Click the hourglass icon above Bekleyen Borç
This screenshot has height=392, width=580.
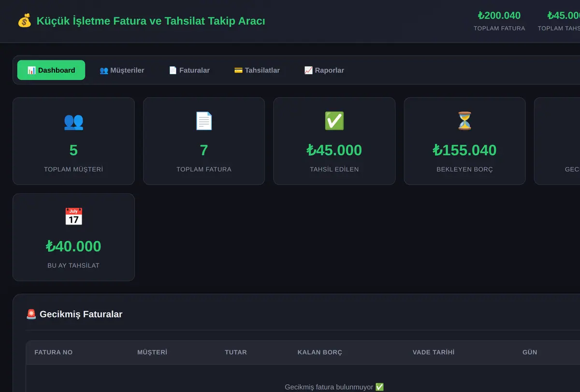[x=464, y=121]
